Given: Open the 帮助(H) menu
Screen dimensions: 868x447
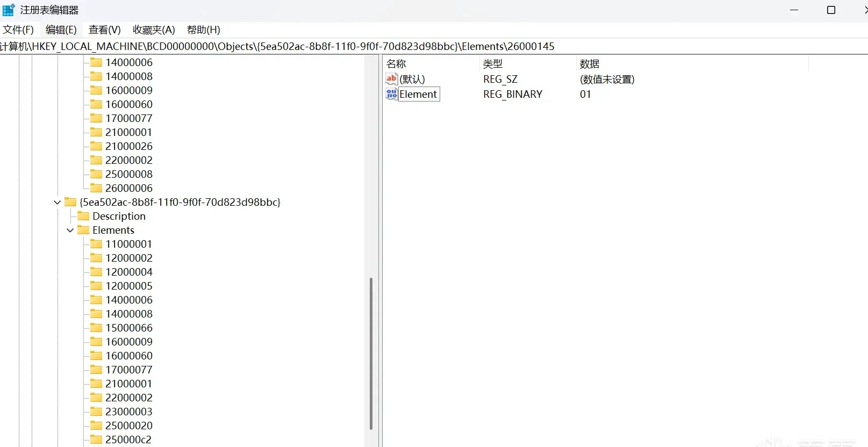Looking at the screenshot, I should point(204,30).
